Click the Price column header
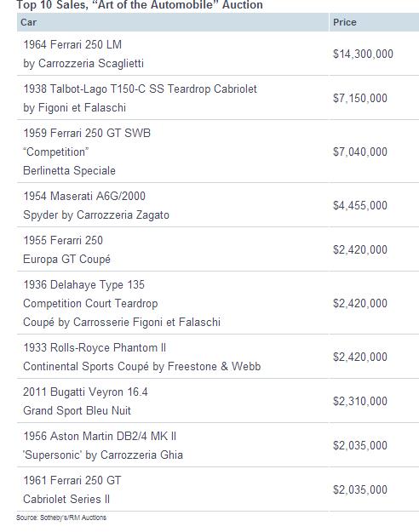The image size is (419, 532). [374, 22]
